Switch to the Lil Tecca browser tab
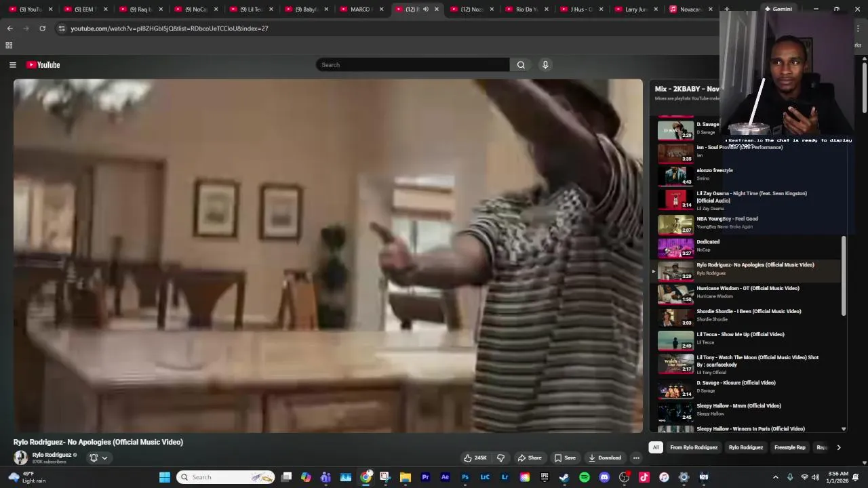Image resolution: width=868 pixels, height=488 pixels. [x=251, y=9]
